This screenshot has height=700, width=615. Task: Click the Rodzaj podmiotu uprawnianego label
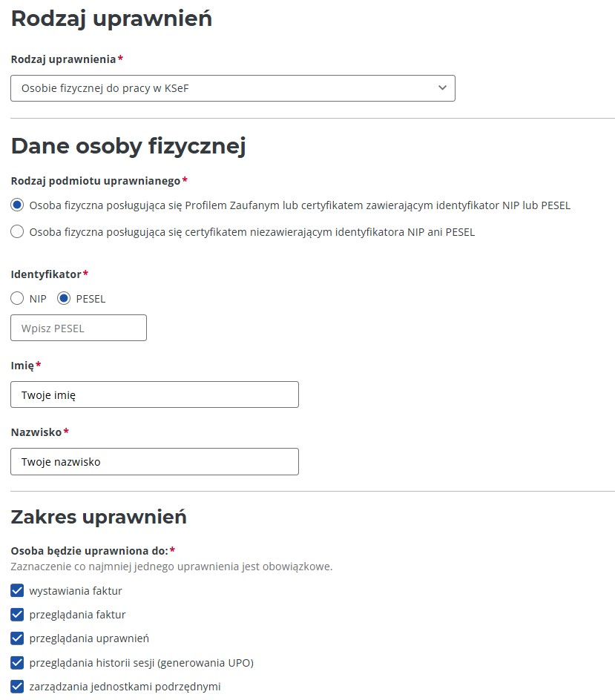pos(96,181)
